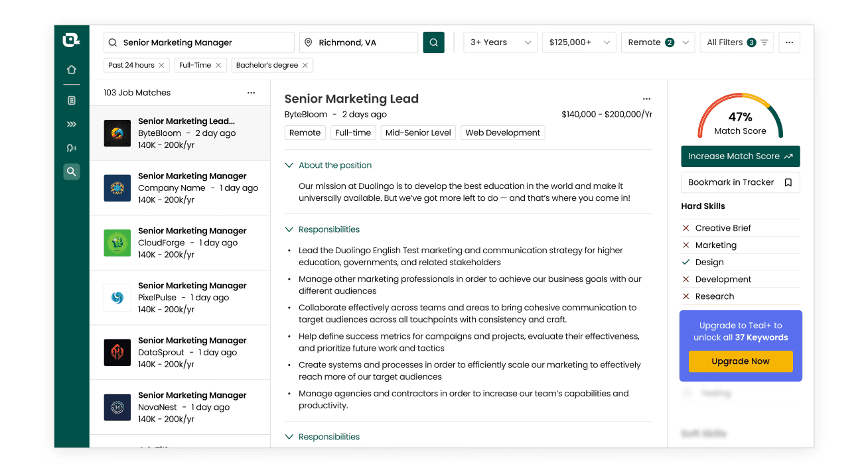
Task: Click the 103 Job Matches label
Action: [x=137, y=93]
